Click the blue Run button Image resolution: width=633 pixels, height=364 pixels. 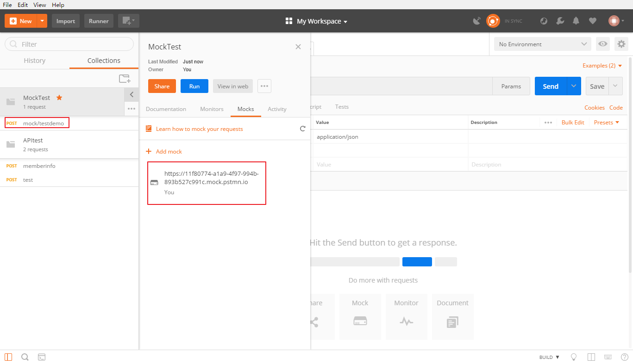pyautogui.click(x=194, y=86)
